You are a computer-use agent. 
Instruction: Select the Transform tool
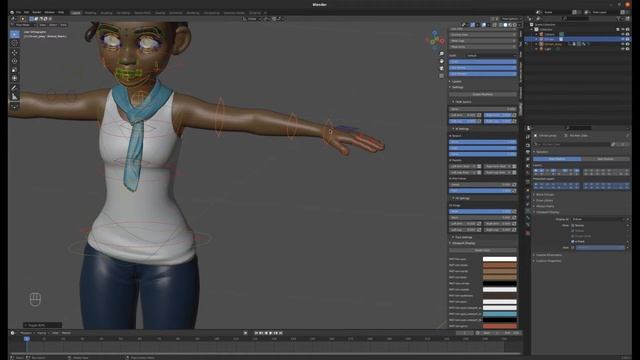coord(15,78)
